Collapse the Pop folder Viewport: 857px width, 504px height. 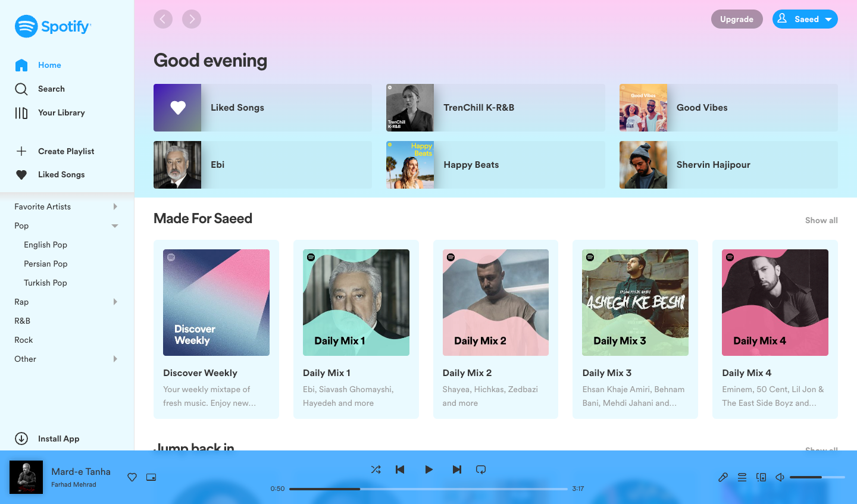tap(115, 226)
